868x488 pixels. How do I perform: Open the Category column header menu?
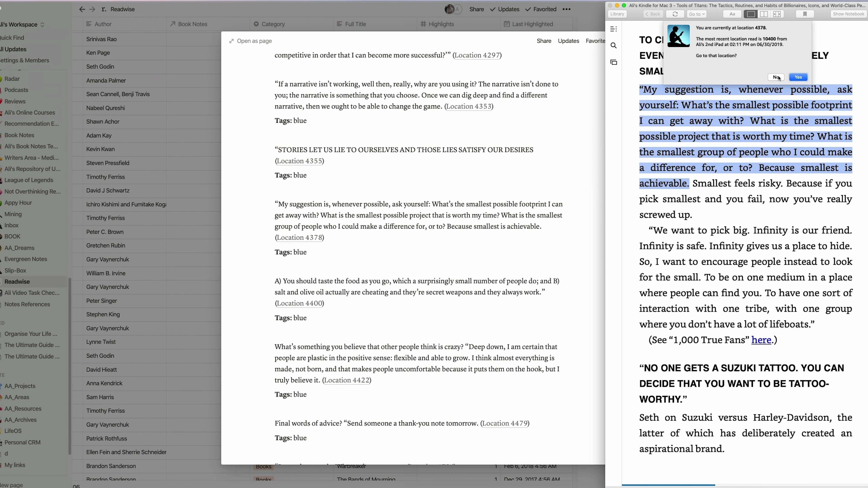click(x=292, y=24)
